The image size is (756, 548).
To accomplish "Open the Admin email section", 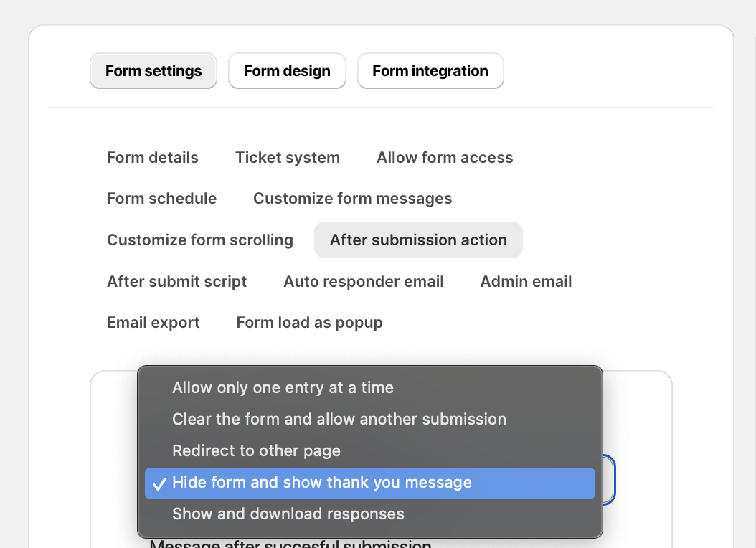I will point(526,282).
